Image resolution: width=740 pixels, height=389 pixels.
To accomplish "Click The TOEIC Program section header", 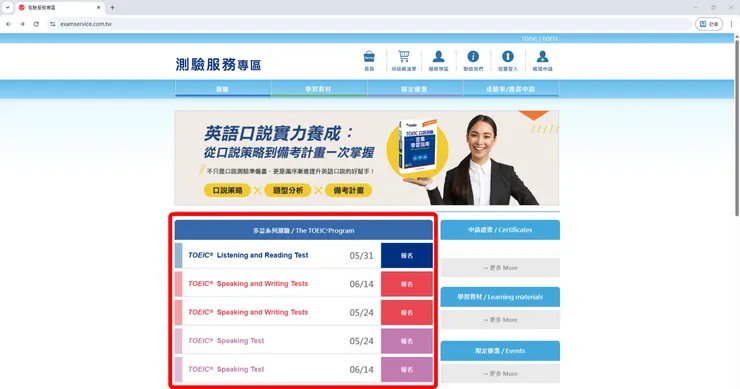I will point(303,230).
